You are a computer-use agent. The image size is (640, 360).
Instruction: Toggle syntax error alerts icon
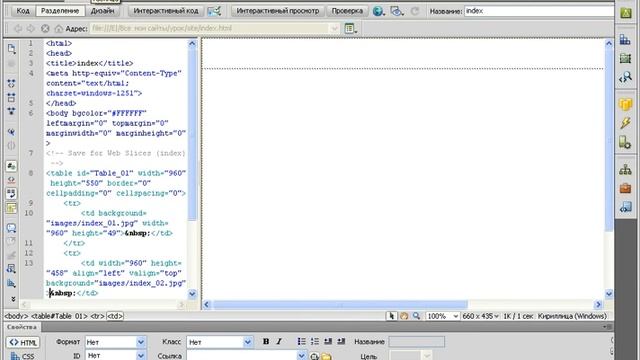coord(11,208)
